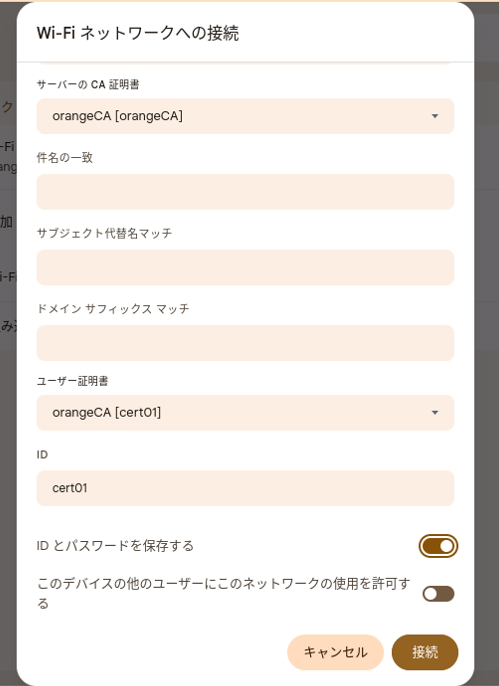Enable the toggle allowing other users this network
Screen dimensions: 499x686
438,594
